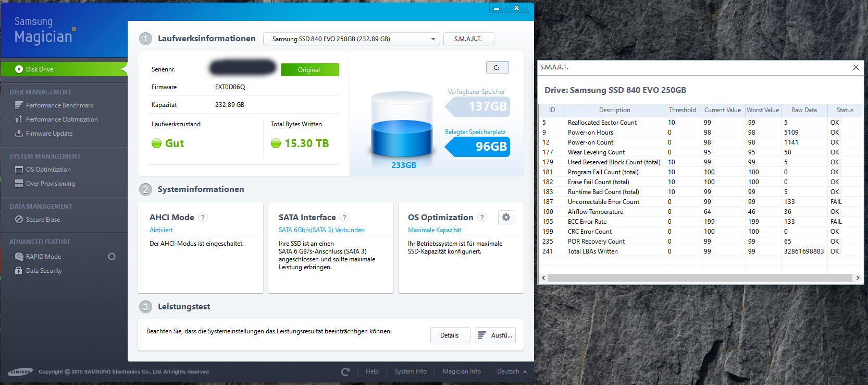Click the Over Provisioning grid icon
868x385 pixels.
19,183
